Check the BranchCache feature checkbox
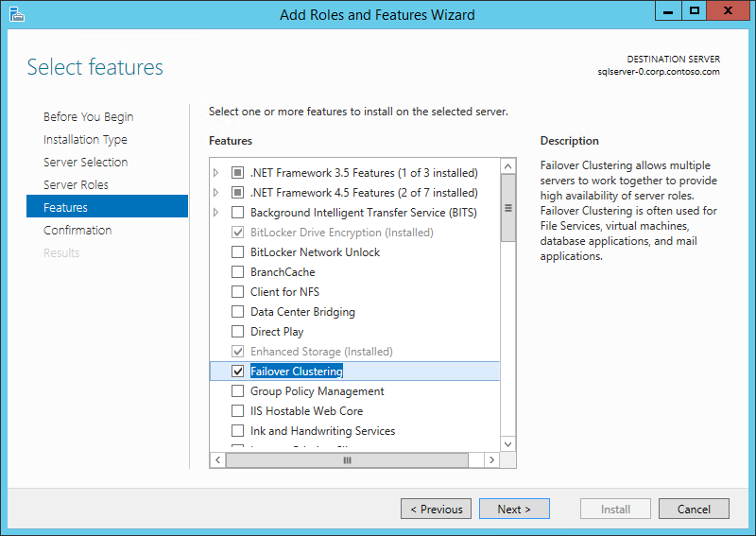Viewport: 756px width, 536px height. (238, 272)
